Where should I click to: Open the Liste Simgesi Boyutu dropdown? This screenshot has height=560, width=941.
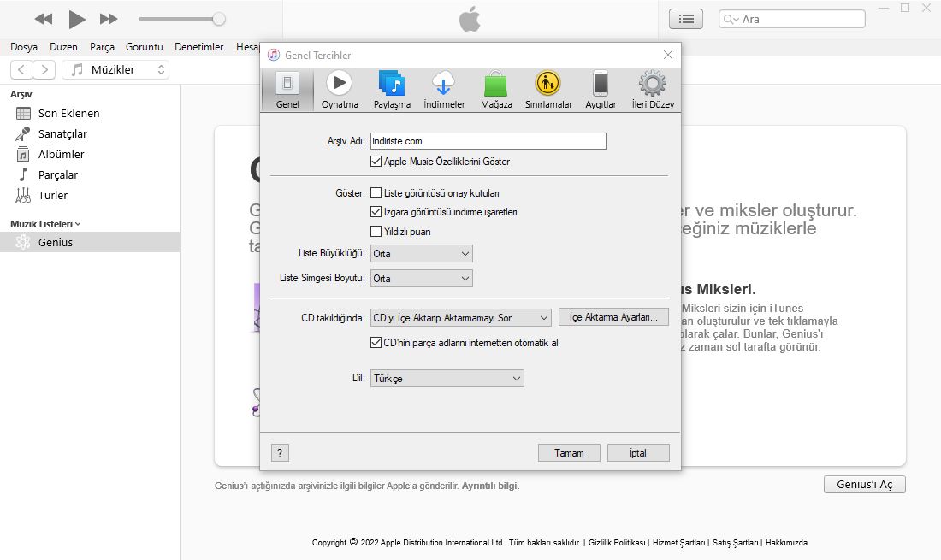pos(421,278)
